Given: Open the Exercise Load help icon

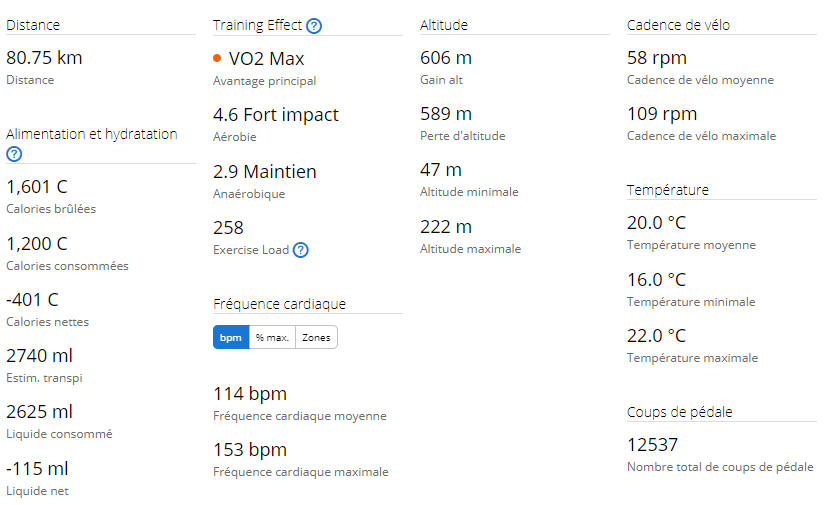Looking at the screenshot, I should click(x=300, y=250).
